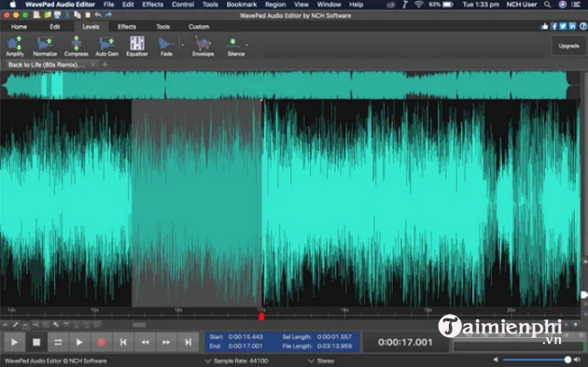
Task: Open the Envelope tool
Action: click(x=203, y=46)
